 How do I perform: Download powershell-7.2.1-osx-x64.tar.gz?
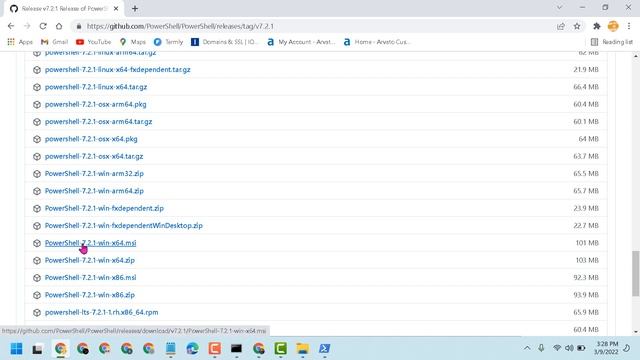(94, 156)
